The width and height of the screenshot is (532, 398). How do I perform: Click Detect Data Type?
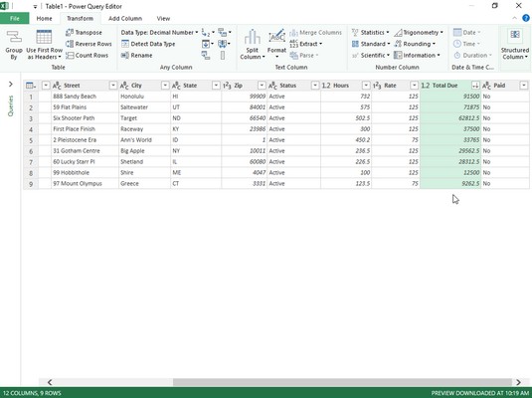(148, 44)
